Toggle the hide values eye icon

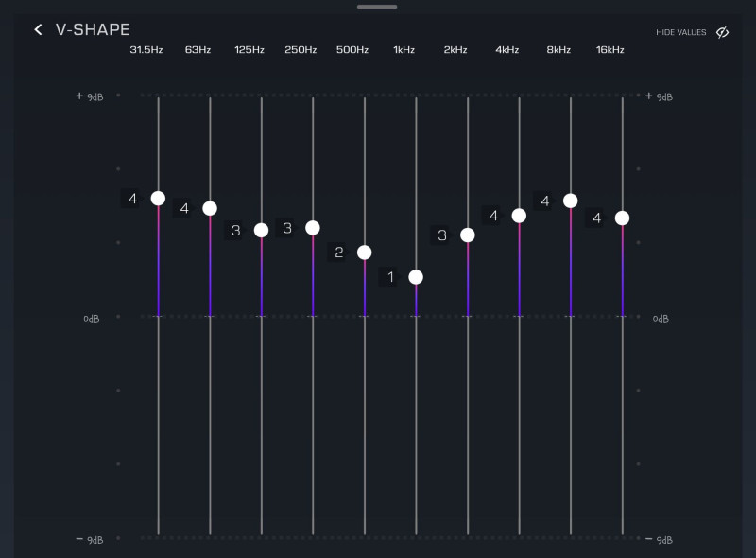tap(723, 32)
